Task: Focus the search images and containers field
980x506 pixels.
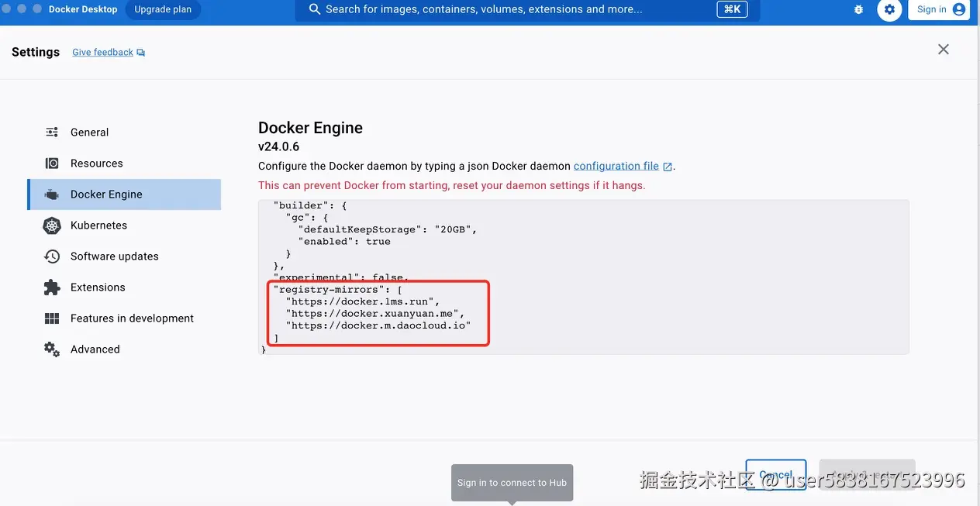Action: click(527, 9)
